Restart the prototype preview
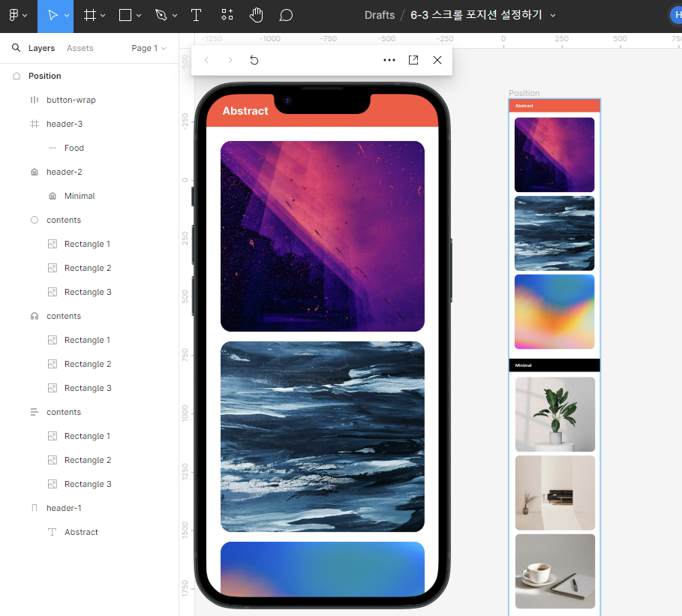 254,60
